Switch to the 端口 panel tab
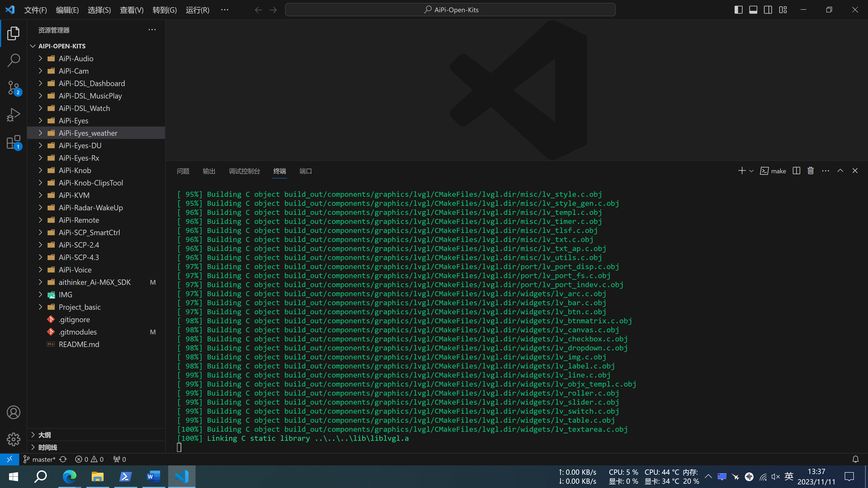 click(306, 171)
